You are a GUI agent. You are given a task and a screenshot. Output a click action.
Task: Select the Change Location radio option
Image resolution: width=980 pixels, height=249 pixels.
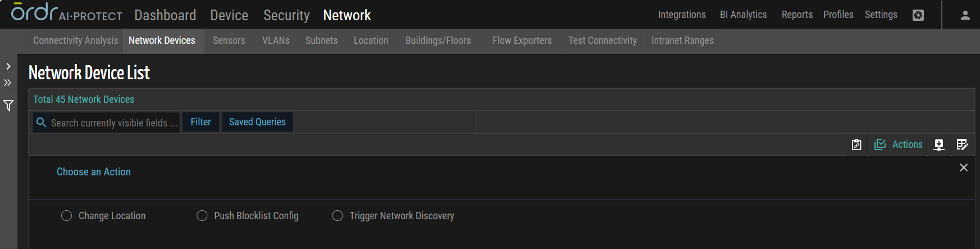pos(67,216)
